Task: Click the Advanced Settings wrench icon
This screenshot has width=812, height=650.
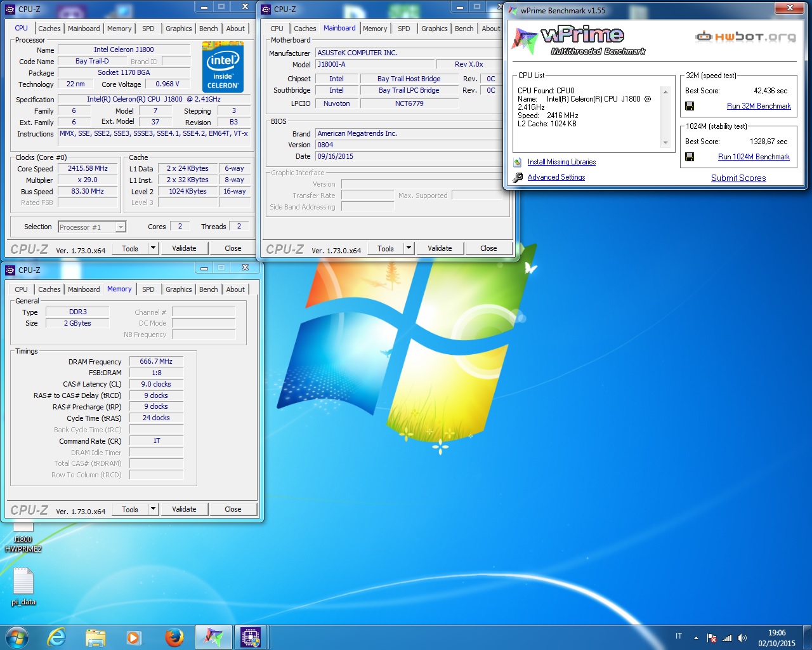Action: point(518,178)
